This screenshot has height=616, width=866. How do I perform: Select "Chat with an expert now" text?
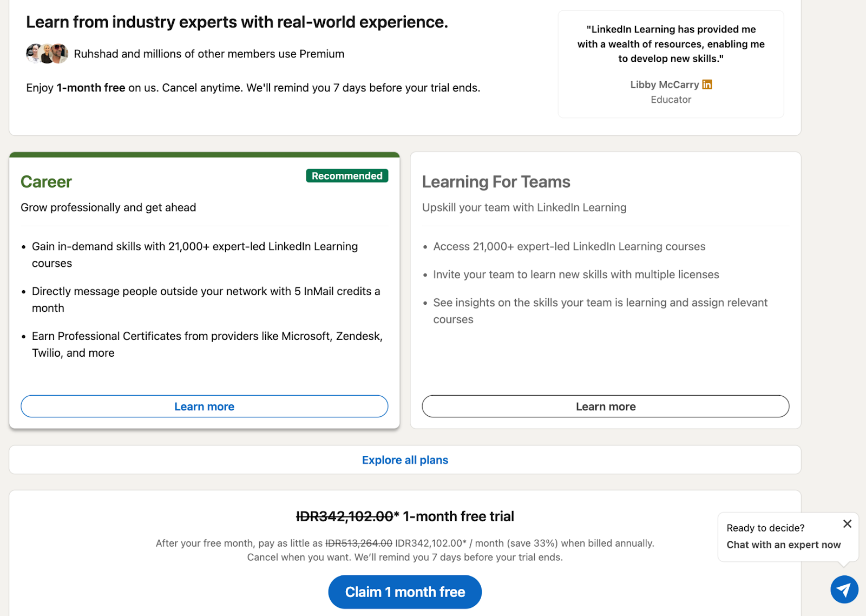[x=783, y=545]
